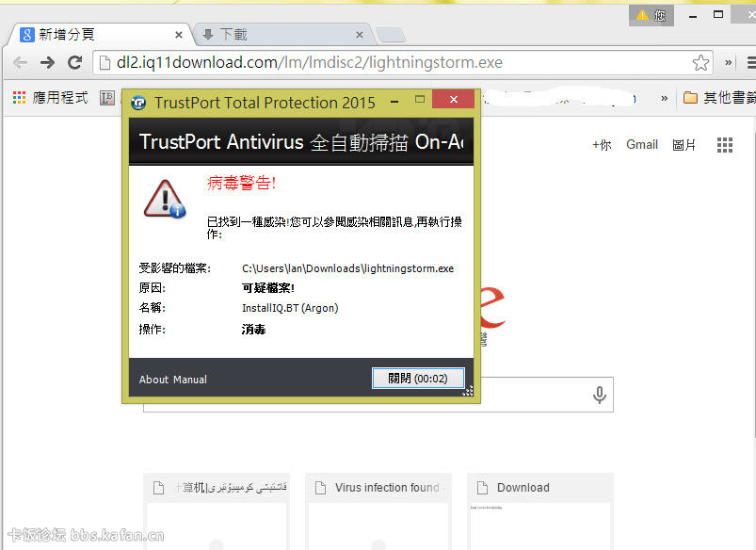Open the Manual link in TrustPort dialog
The height and width of the screenshot is (550, 756).
(189, 380)
